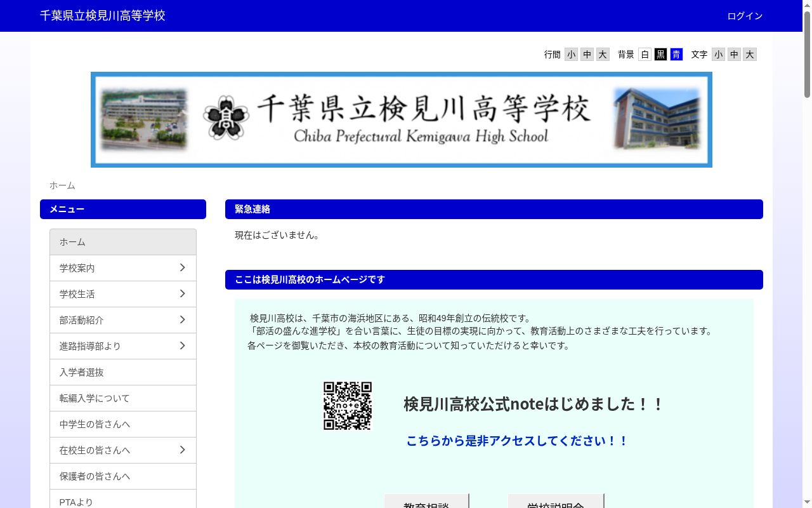Choose blue 青 background color

(676, 55)
